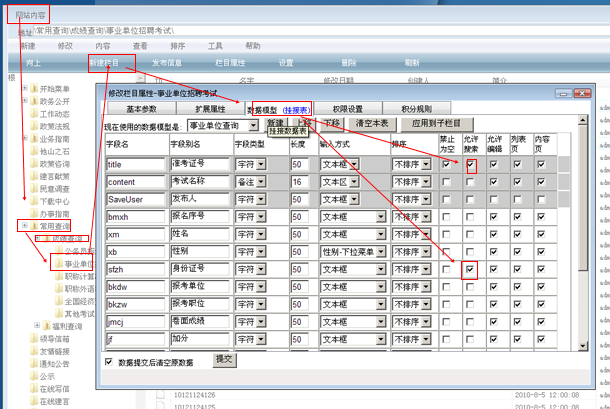The width and height of the screenshot is (610, 409).
Task: Click the 清空本表 button
Action: point(372,124)
